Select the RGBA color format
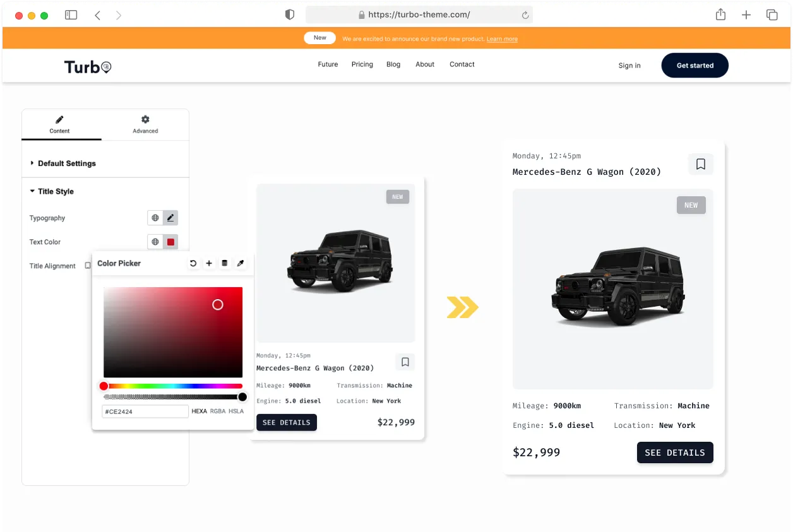The image size is (793, 532). (x=218, y=411)
